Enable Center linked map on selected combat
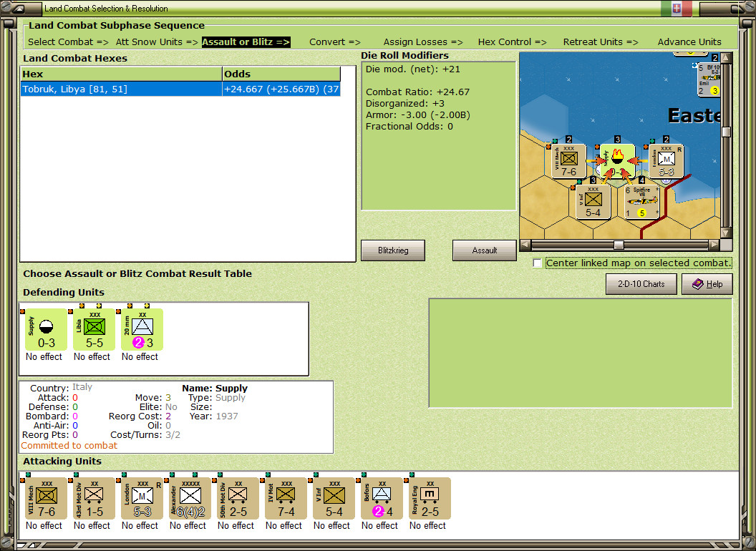This screenshot has width=756, height=551. tap(537, 263)
